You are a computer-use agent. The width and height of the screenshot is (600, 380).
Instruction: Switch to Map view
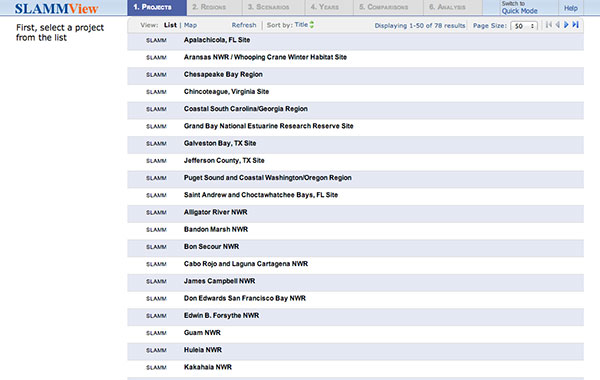click(x=190, y=25)
